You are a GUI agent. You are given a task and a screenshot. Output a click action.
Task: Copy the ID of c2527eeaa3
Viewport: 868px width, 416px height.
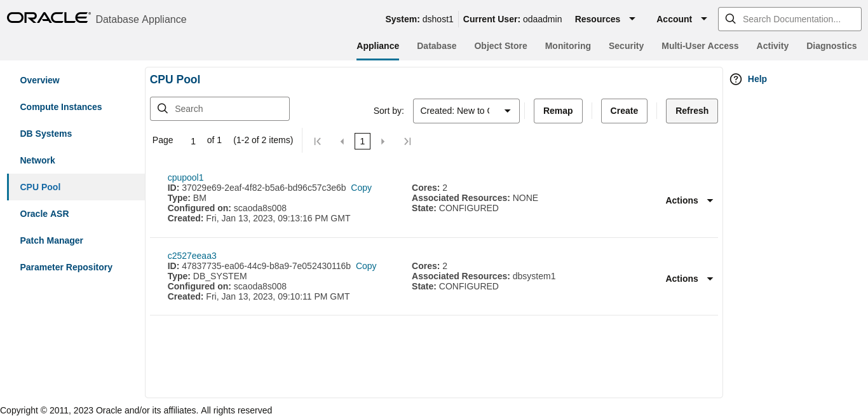pos(366,266)
